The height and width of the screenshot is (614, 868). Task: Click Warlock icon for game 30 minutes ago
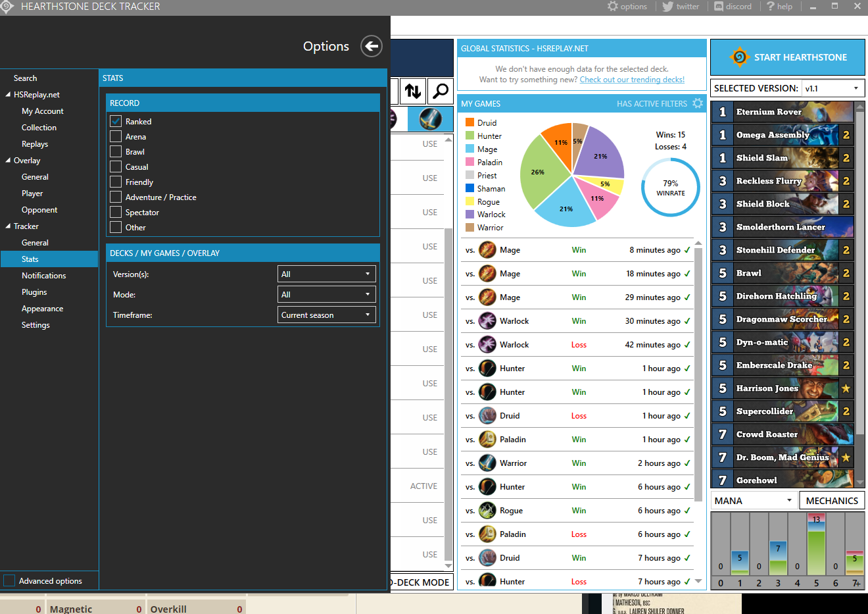pyautogui.click(x=487, y=321)
